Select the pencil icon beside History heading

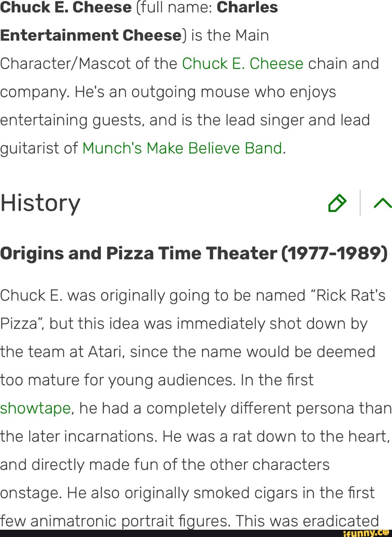(x=337, y=203)
